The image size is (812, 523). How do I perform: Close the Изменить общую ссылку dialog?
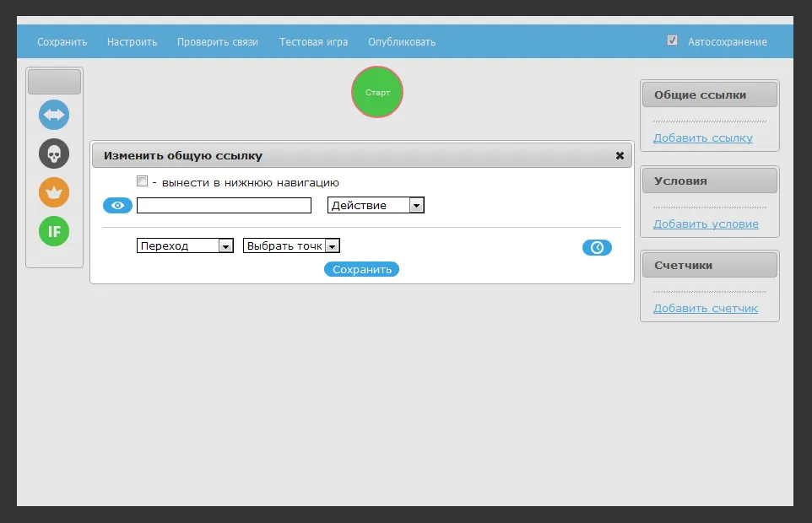tap(620, 156)
